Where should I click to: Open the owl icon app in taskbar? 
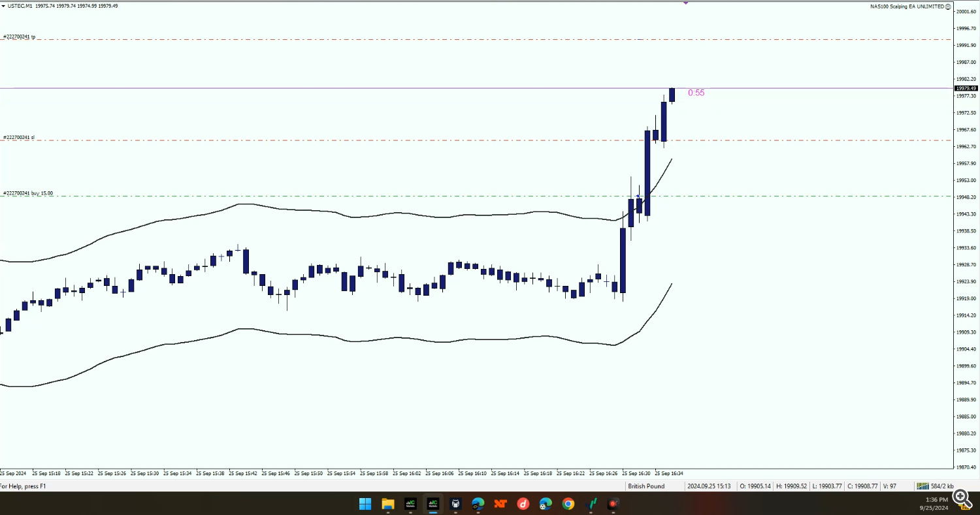455,503
